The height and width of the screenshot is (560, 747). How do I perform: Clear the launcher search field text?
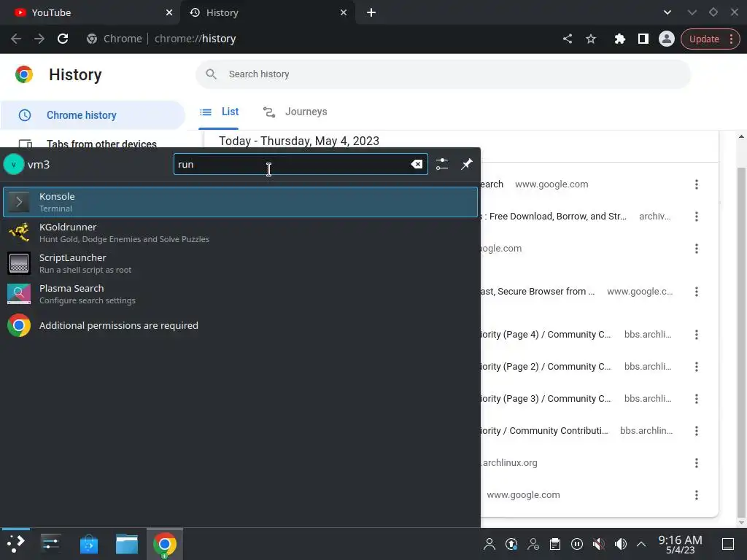click(x=417, y=164)
